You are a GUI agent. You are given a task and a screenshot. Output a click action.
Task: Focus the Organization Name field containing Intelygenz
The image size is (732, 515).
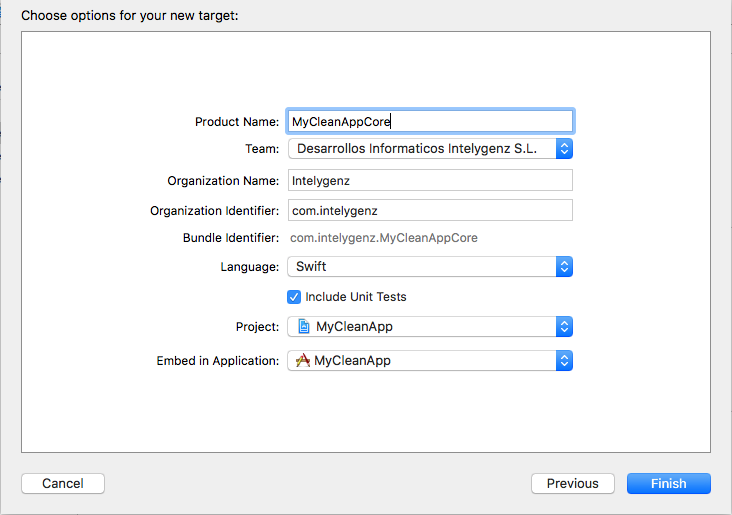430,180
